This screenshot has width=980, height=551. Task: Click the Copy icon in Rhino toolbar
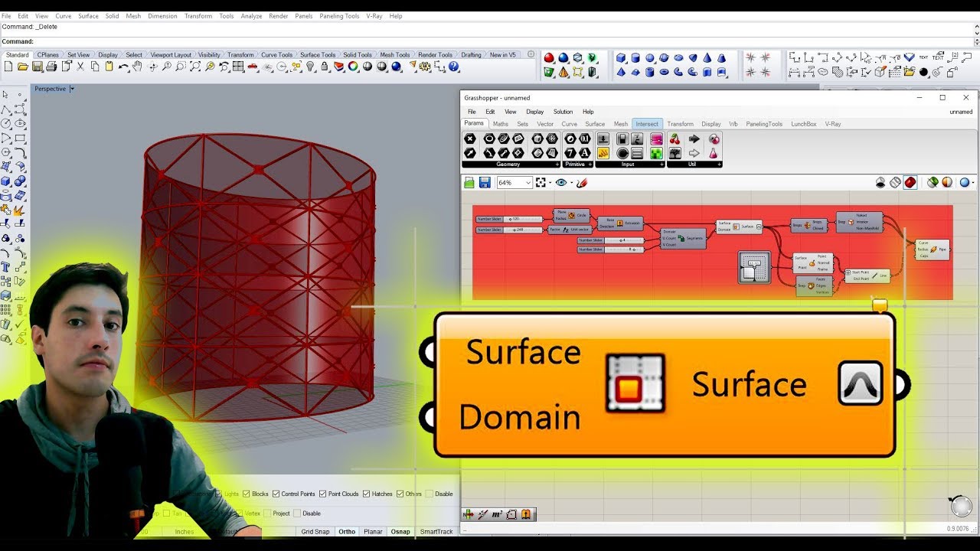click(94, 67)
